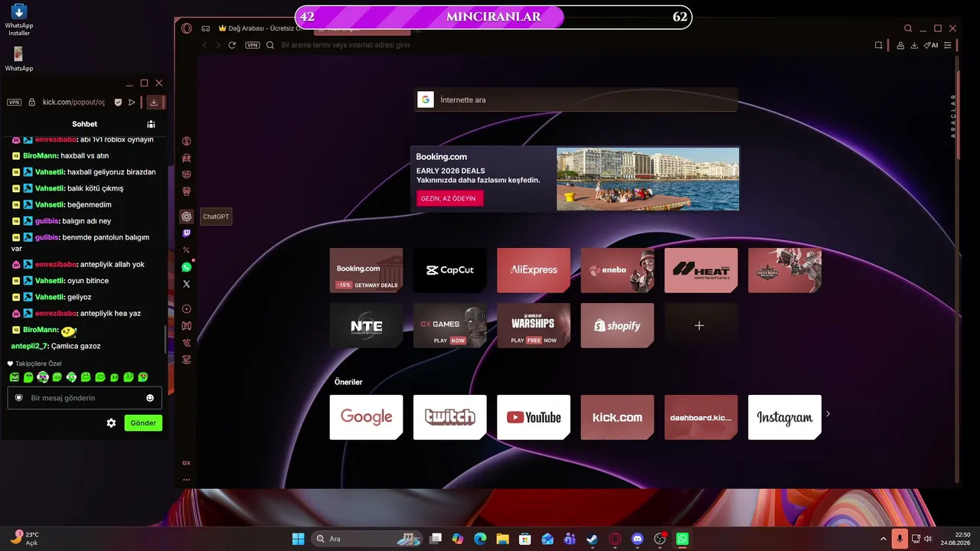Focus the İnternette ara Google search box

[x=577, y=99]
